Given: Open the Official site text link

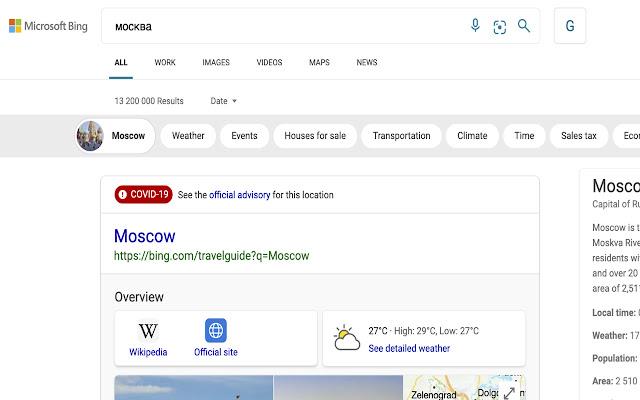Looking at the screenshot, I should pos(216,352).
